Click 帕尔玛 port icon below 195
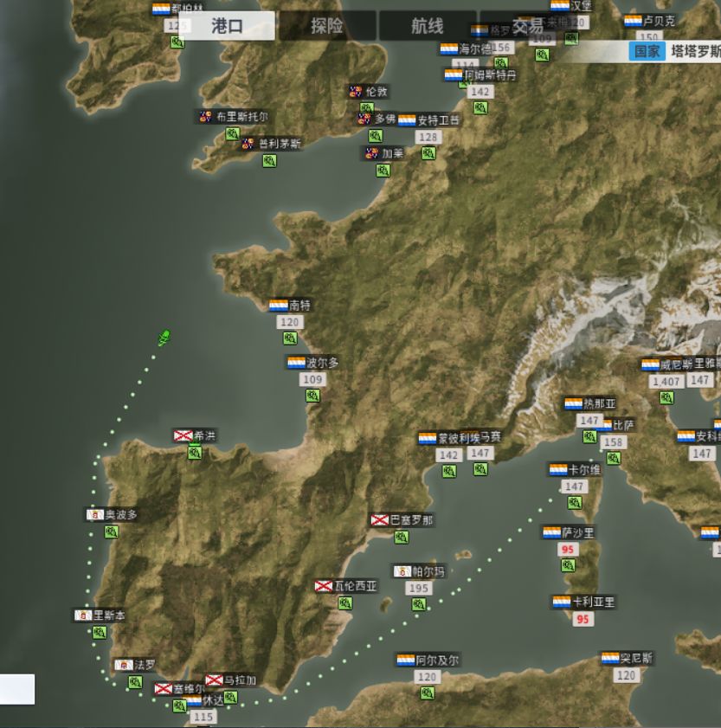Viewport: 721px width, 728px height. point(418,604)
